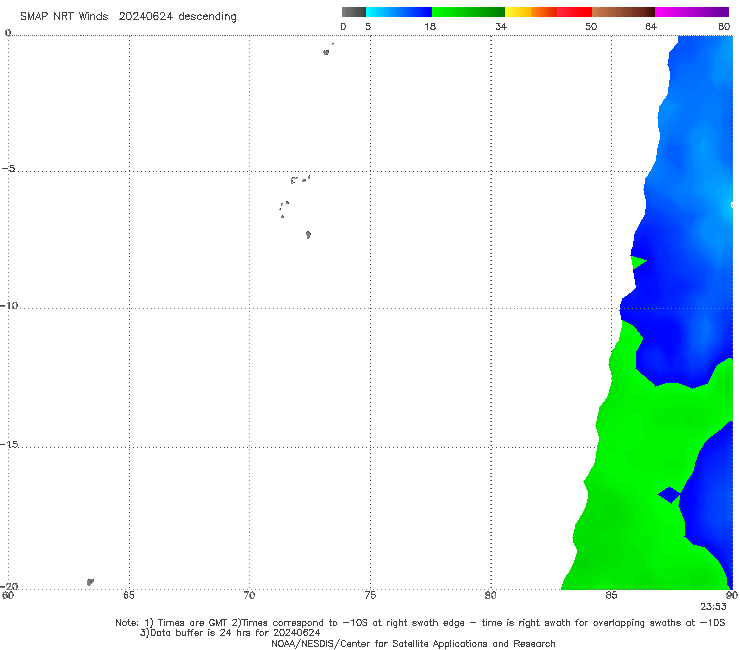Click the longitude axis label '70'
The image size is (740, 650).
[x=249, y=595]
